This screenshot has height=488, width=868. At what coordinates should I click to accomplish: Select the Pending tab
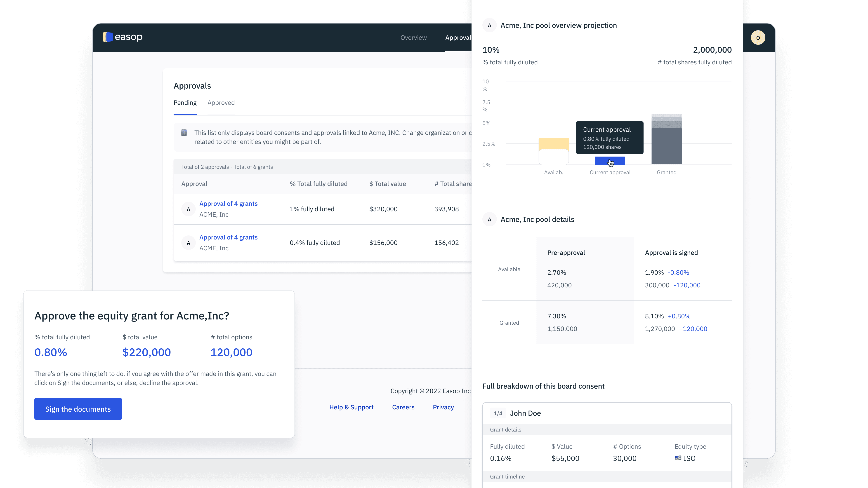(x=185, y=103)
